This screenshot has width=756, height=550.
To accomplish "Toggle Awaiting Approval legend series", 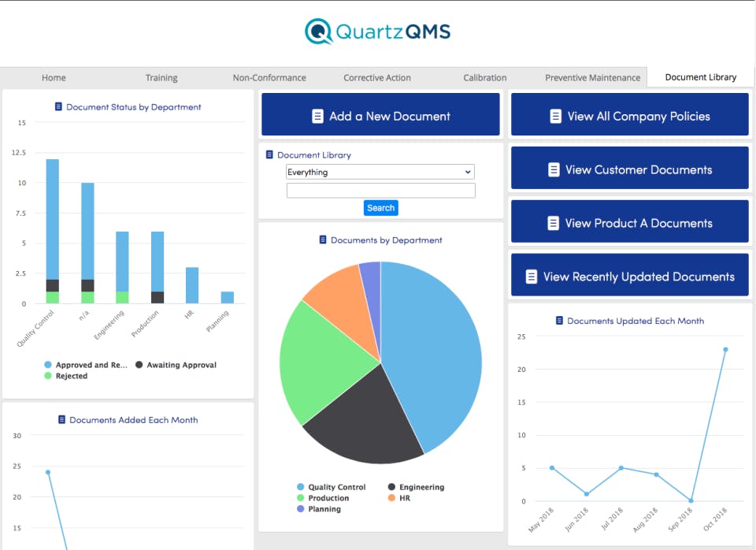I will pyautogui.click(x=176, y=365).
